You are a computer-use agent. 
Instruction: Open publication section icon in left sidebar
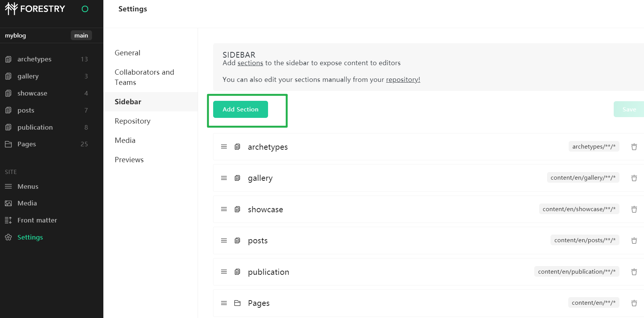8,127
